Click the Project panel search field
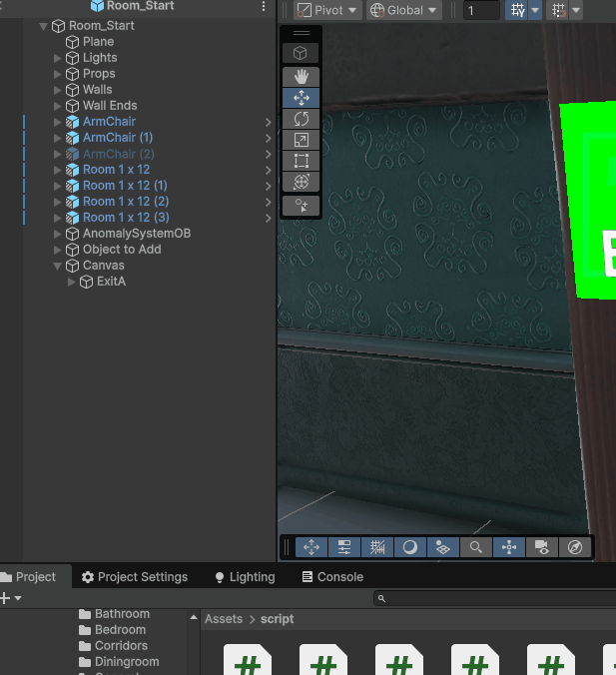 tap(494, 598)
